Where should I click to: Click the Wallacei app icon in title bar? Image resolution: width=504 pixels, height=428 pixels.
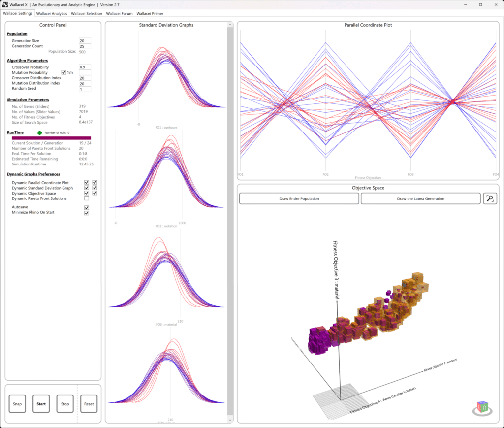click(5, 5)
